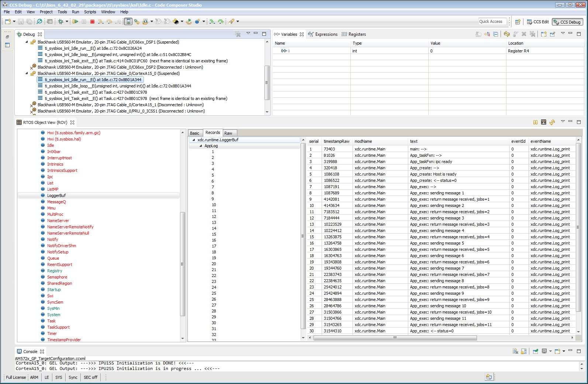Click the records table horizontal scrollbar
The image size is (588, 384).
pos(395,338)
